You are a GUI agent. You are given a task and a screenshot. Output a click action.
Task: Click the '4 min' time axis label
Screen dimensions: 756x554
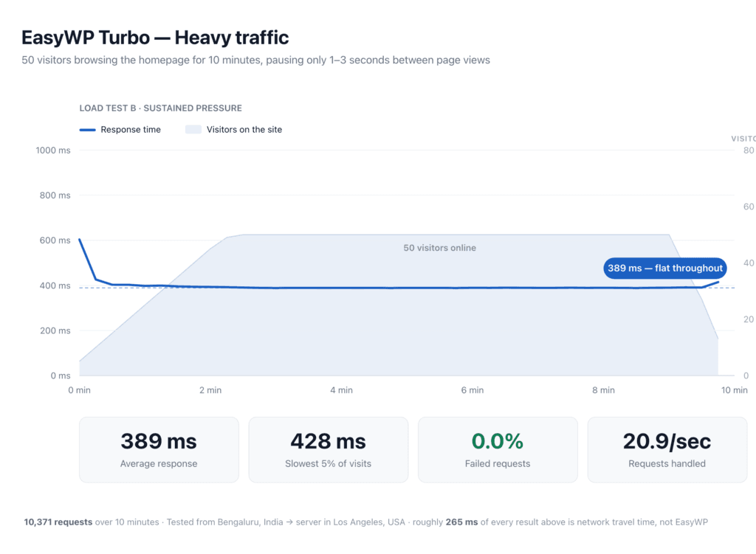tap(341, 390)
